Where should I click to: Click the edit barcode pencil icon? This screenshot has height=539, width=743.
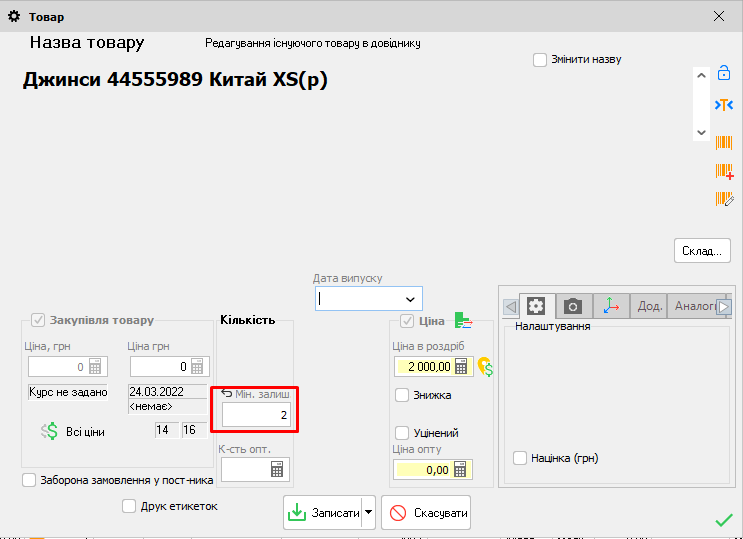(x=724, y=199)
